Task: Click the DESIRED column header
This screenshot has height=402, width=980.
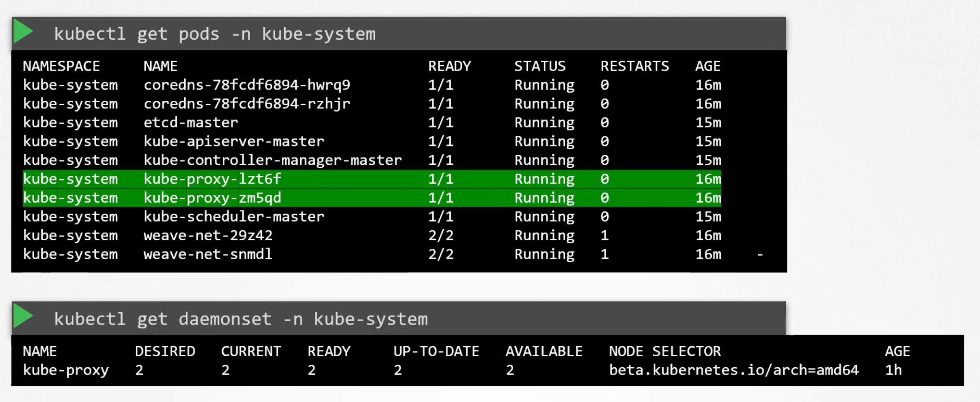Action: click(165, 351)
